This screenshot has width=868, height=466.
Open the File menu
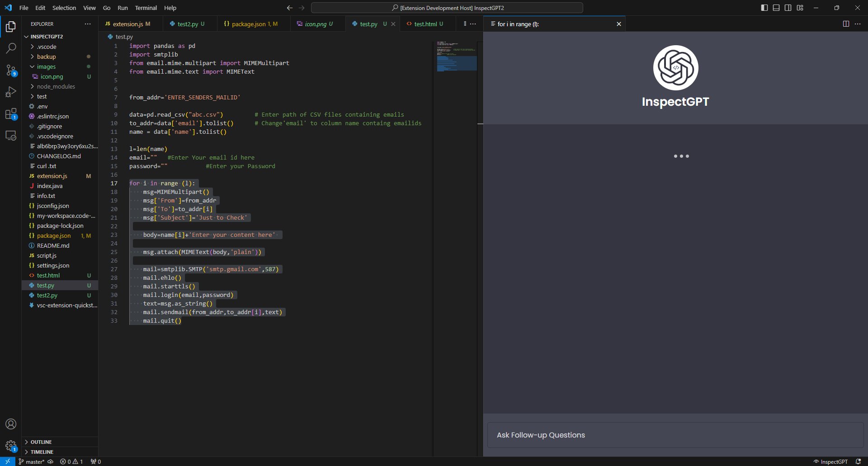[x=24, y=8]
